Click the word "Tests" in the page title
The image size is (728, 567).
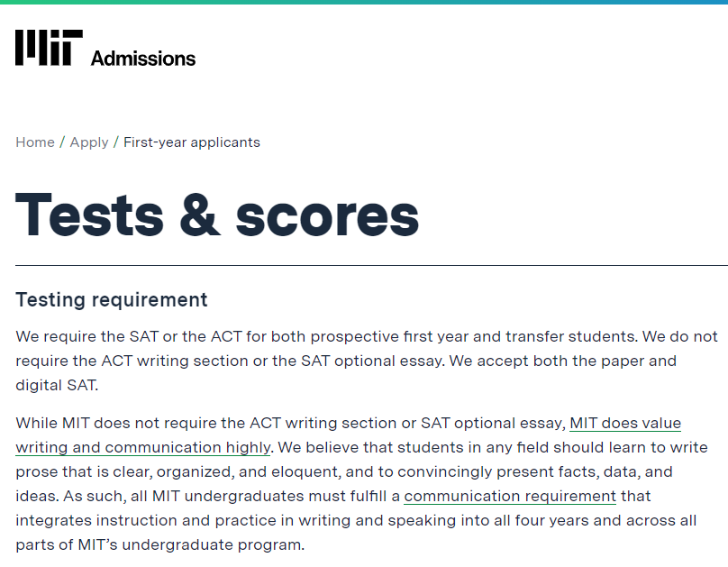(x=89, y=215)
